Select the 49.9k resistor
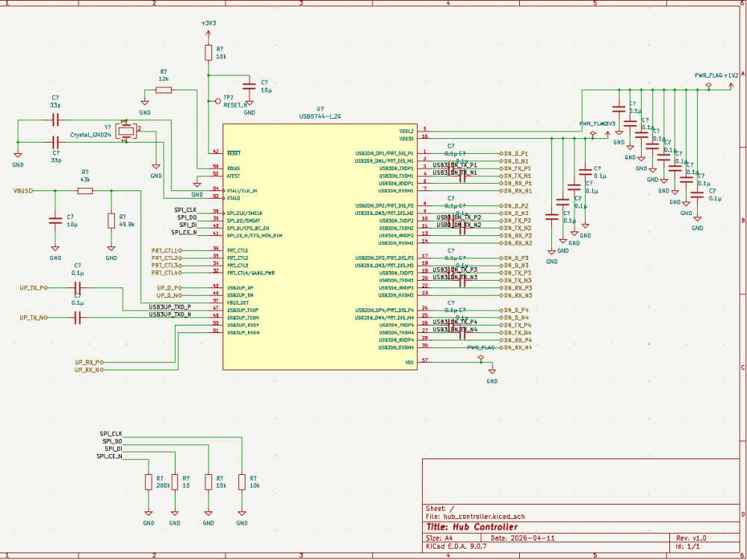747x560 pixels. (x=111, y=220)
